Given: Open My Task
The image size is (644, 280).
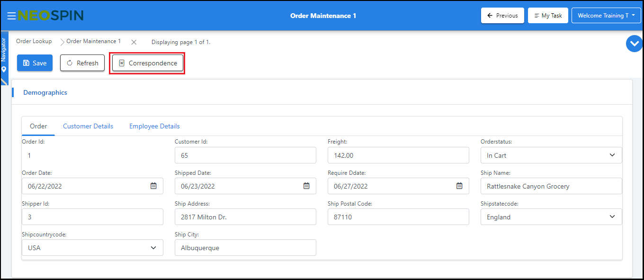Looking at the screenshot, I should [x=548, y=16].
